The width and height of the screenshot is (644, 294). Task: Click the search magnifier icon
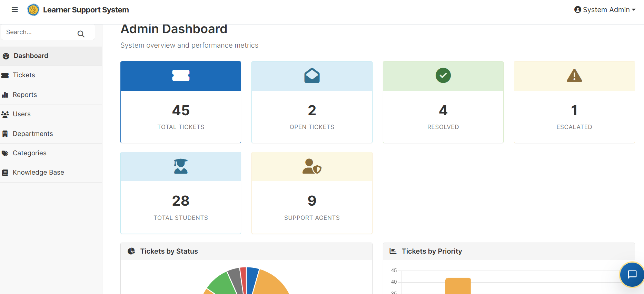[81, 34]
